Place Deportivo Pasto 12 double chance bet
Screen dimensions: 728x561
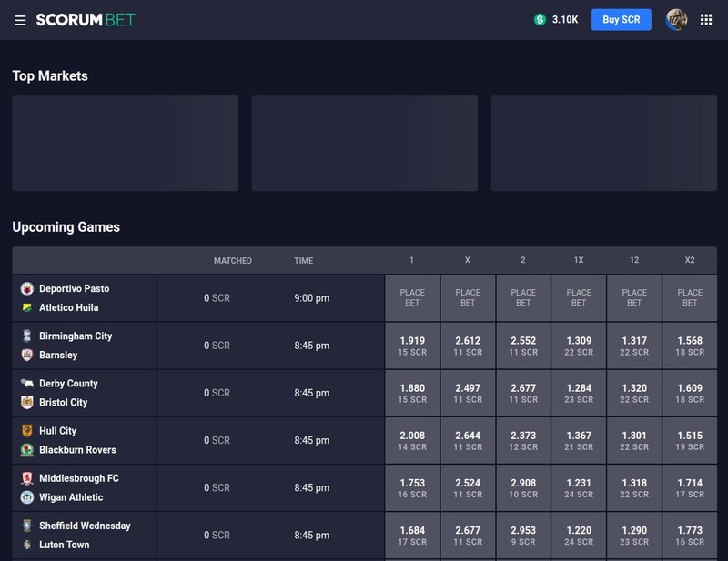[634, 298]
